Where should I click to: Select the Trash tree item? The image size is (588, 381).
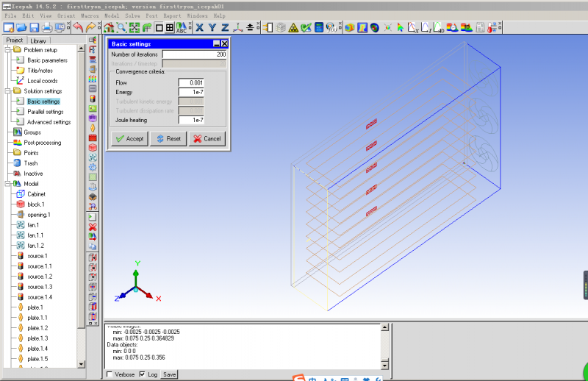(31, 163)
